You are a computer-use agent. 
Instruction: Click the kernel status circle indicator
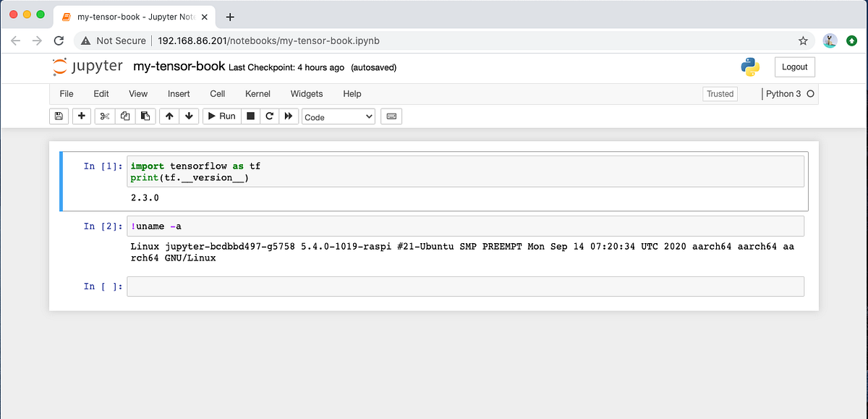809,93
